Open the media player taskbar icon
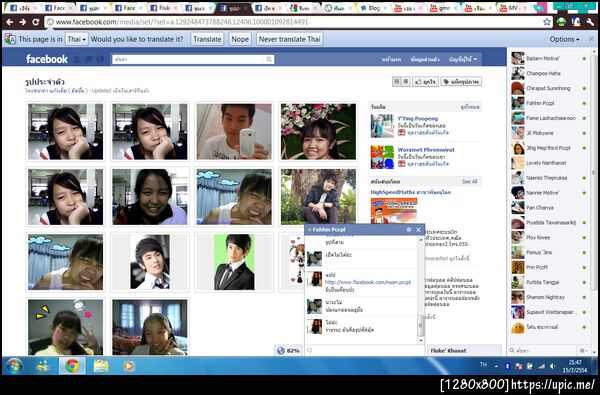 click(129, 366)
